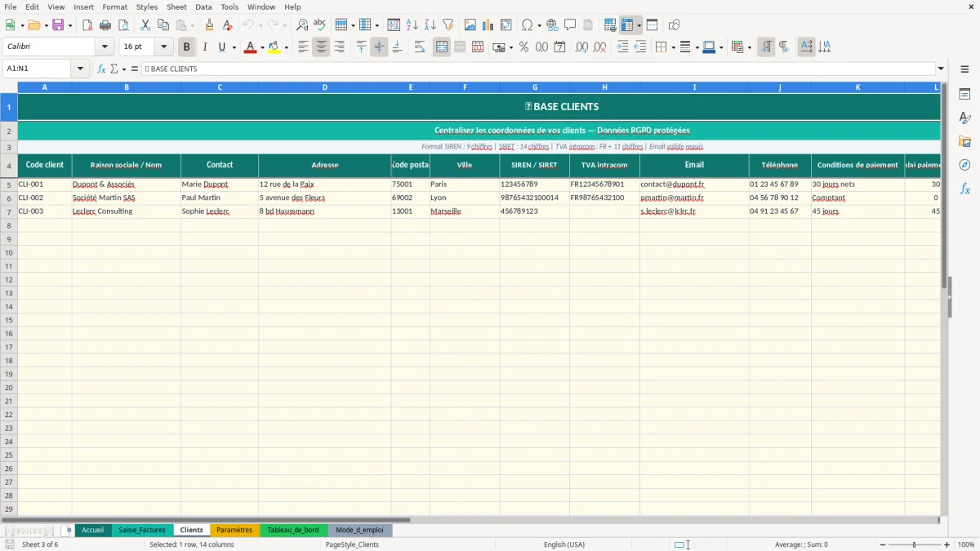Open the sidebar Functions fx panel
The image size is (980, 551).
pos(964,189)
